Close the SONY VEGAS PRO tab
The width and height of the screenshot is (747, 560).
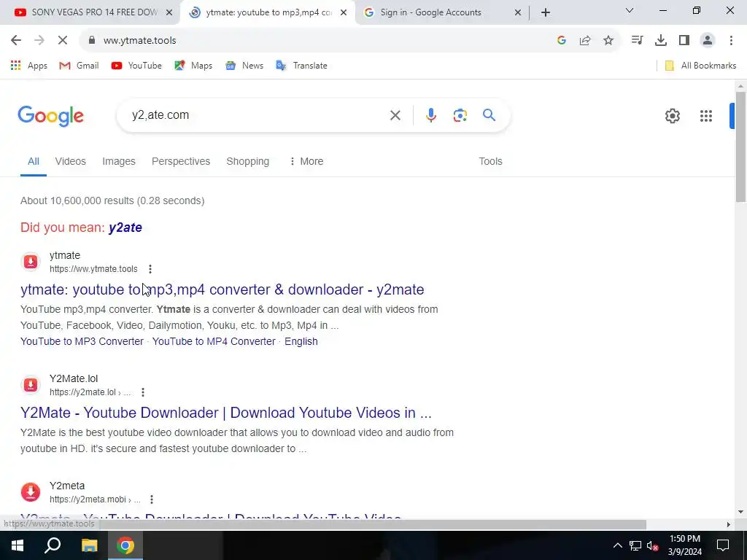[x=169, y=13]
